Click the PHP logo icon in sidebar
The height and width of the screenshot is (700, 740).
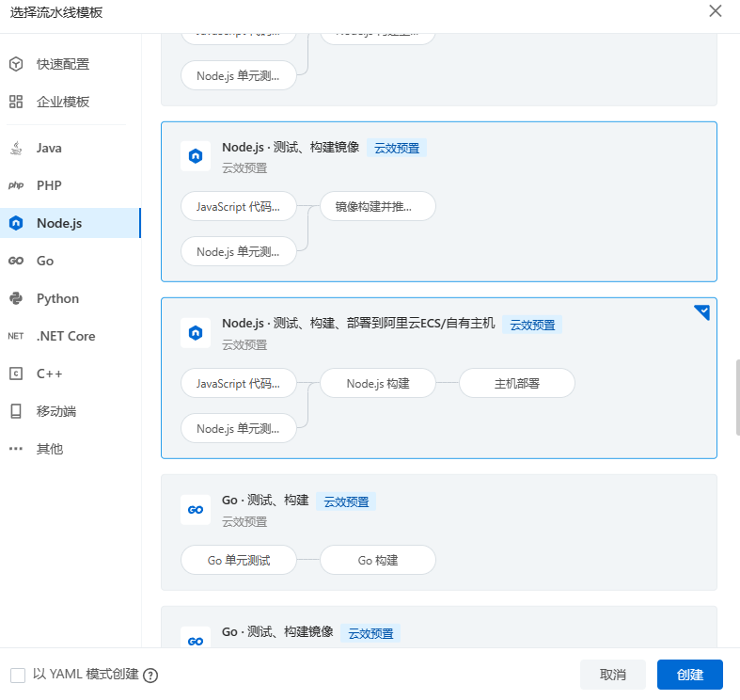pos(16,185)
